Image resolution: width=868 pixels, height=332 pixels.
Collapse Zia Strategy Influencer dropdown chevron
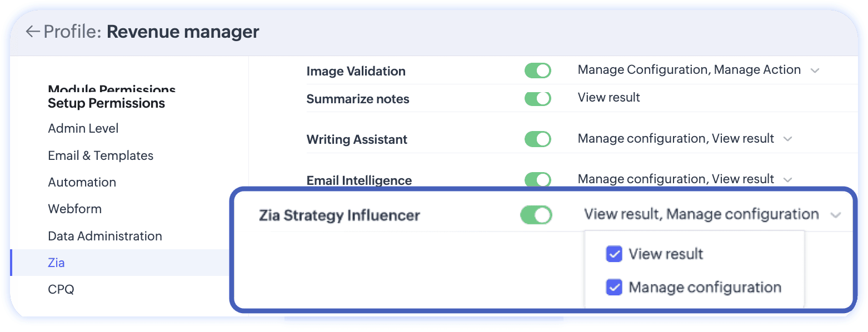click(836, 215)
